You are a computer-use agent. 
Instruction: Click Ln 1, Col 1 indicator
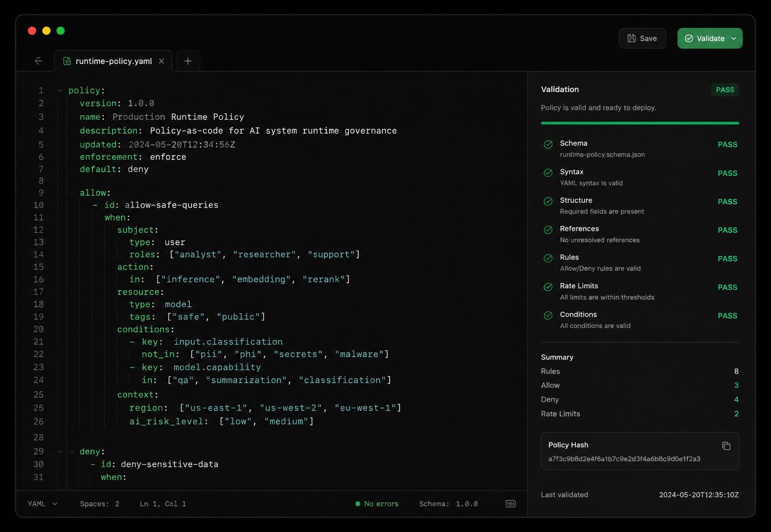point(163,504)
